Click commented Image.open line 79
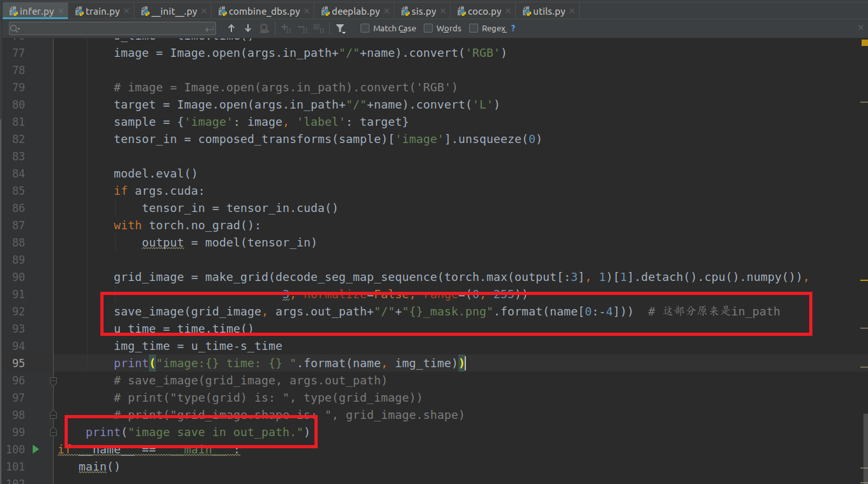The height and width of the screenshot is (484, 868). tap(286, 87)
